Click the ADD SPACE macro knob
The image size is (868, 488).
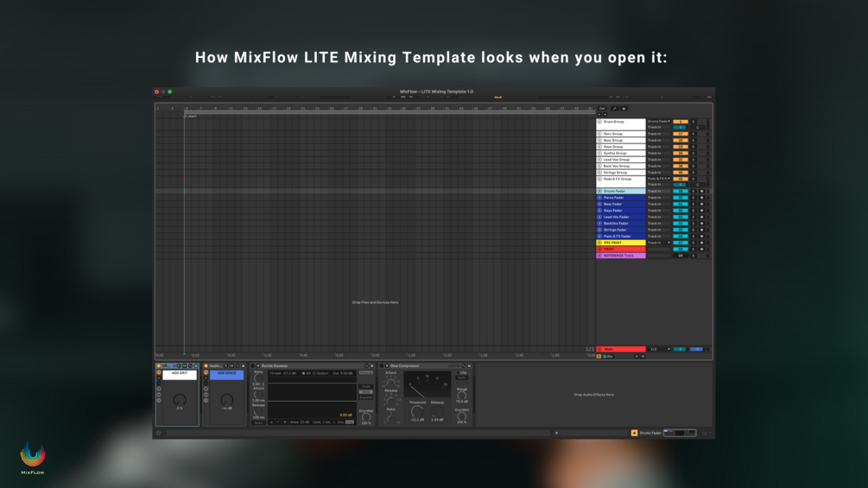(x=226, y=400)
